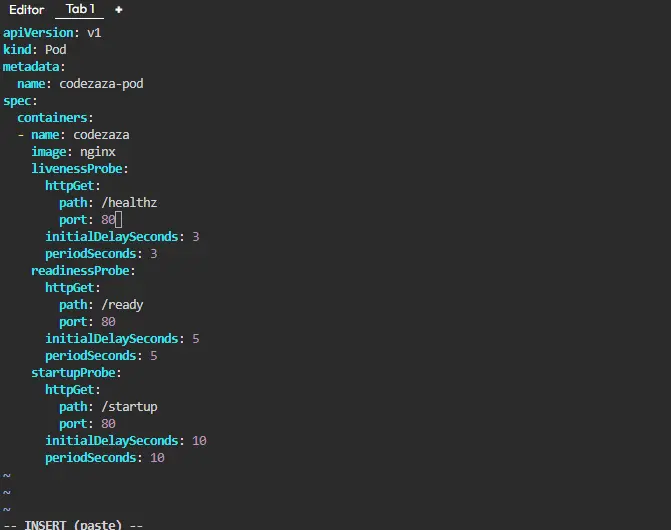Place cursor on the /healthz path value
Image resolution: width=671 pixels, height=530 pixels.
[x=129, y=203]
